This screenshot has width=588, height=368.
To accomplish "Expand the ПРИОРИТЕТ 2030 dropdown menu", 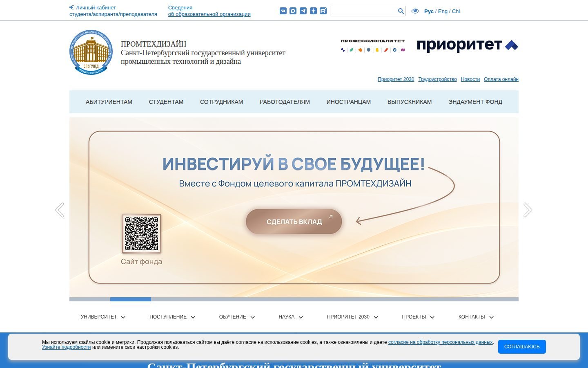I will tap(352, 317).
